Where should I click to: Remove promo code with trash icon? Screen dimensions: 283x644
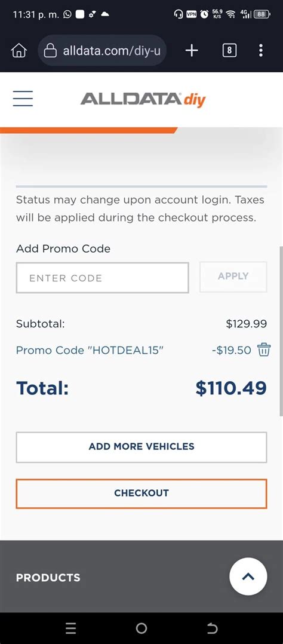pyautogui.click(x=264, y=350)
